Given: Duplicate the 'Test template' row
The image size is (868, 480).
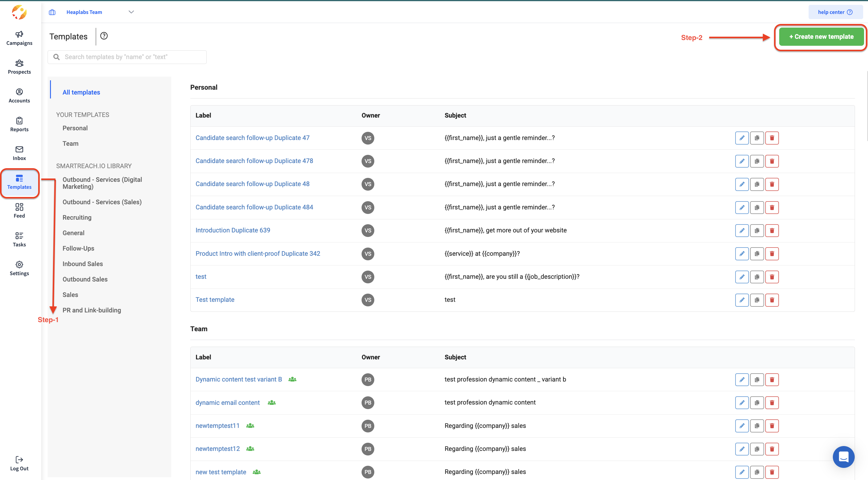Looking at the screenshot, I should tap(757, 300).
